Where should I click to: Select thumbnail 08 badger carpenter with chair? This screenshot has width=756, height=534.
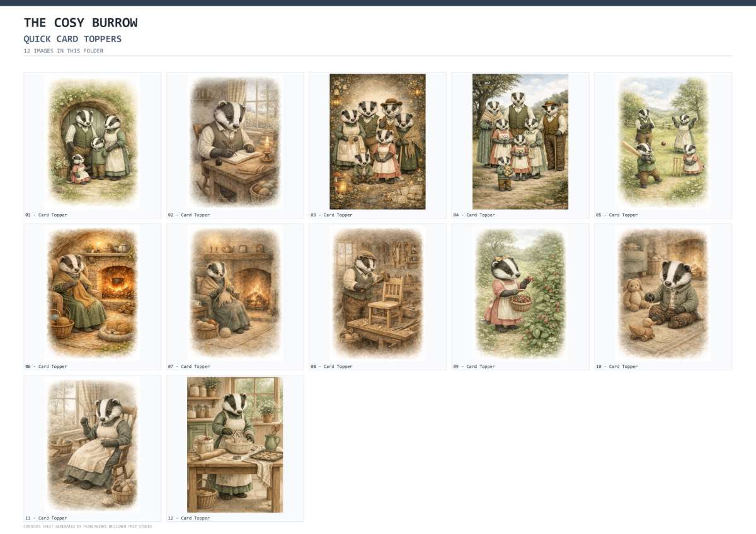tap(377, 293)
